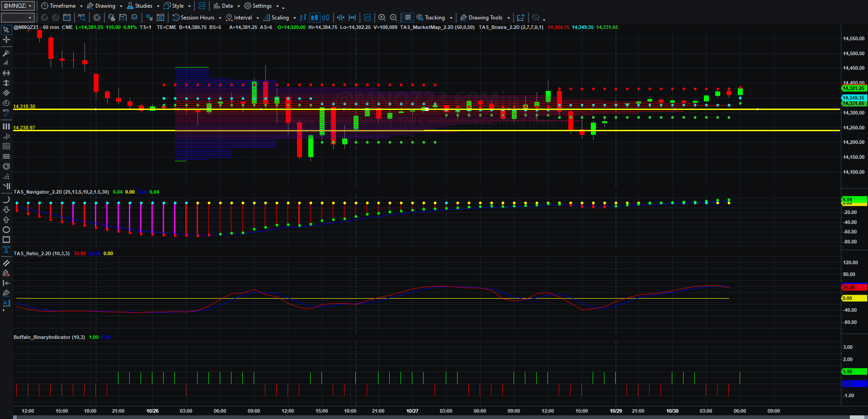Open the Timeframe menu

click(62, 6)
